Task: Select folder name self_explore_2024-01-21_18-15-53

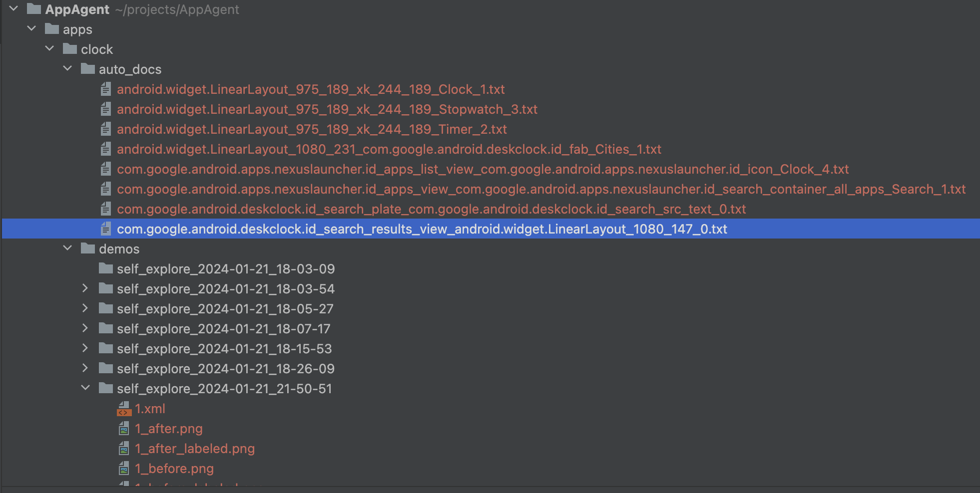Action: (224, 349)
